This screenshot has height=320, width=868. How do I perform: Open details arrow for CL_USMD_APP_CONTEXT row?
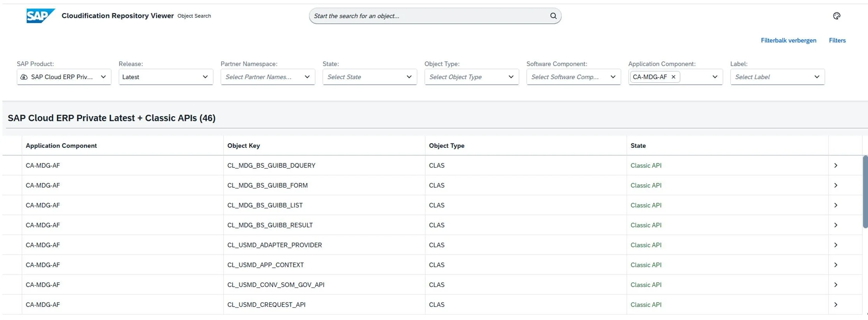[x=836, y=265]
